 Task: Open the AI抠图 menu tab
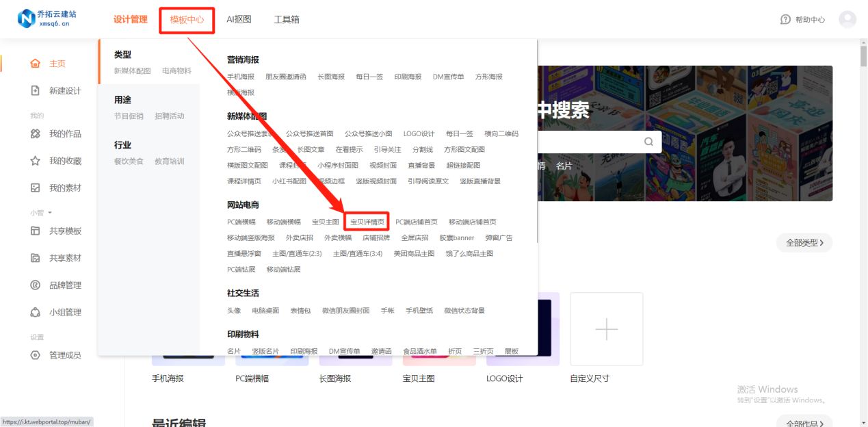click(238, 19)
